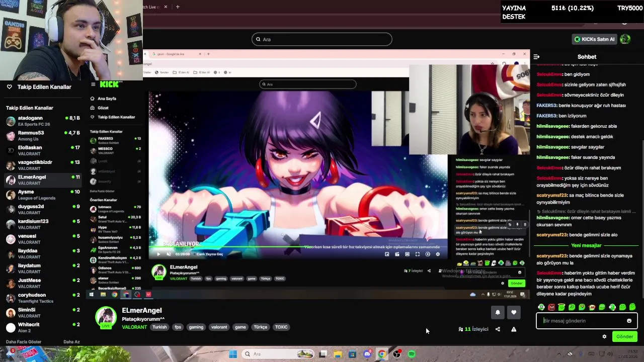Select ELmerAngel in followed channels

pyautogui.click(x=43, y=180)
